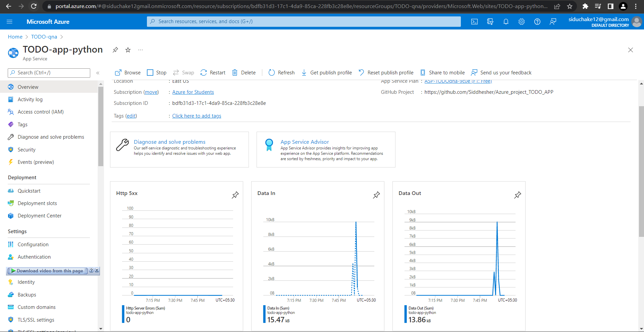Open portal settings gear
The height and width of the screenshot is (332, 644).
coord(522,21)
